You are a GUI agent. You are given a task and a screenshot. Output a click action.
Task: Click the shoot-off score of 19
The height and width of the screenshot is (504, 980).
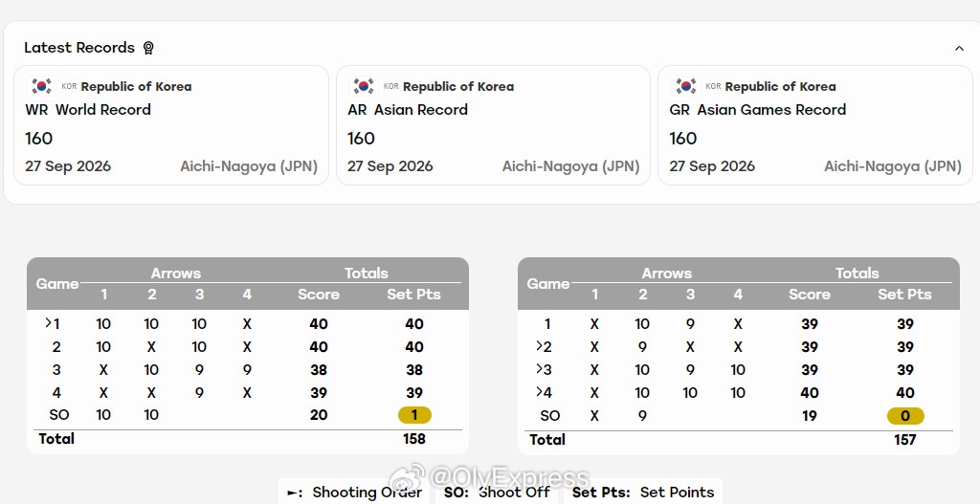tap(810, 416)
